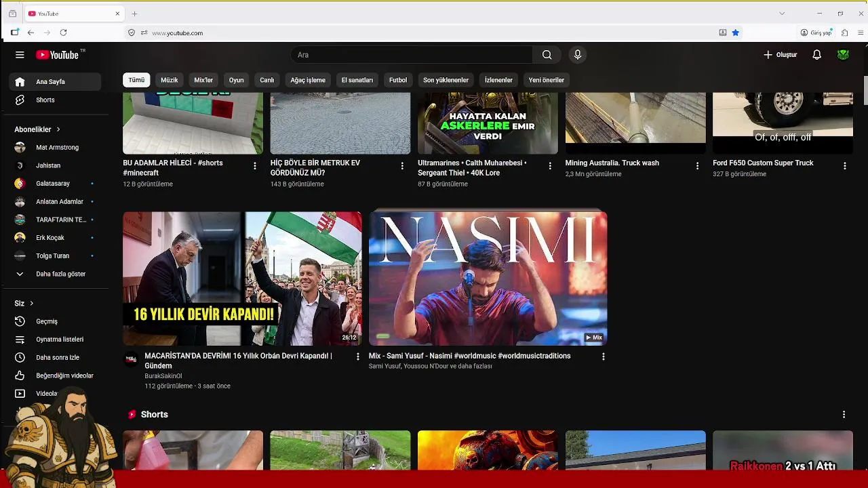Click the Oluştur create button

click(x=781, y=55)
